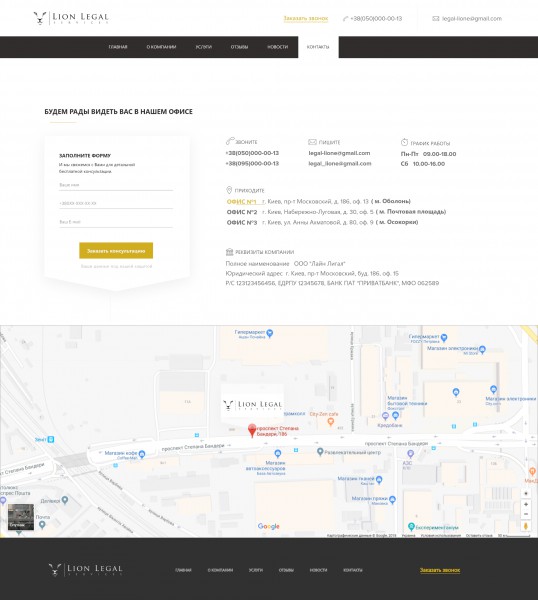Image resolution: width=538 pixels, height=600 pixels.
Task: Click the phone number input field in form
Action: [x=116, y=204]
